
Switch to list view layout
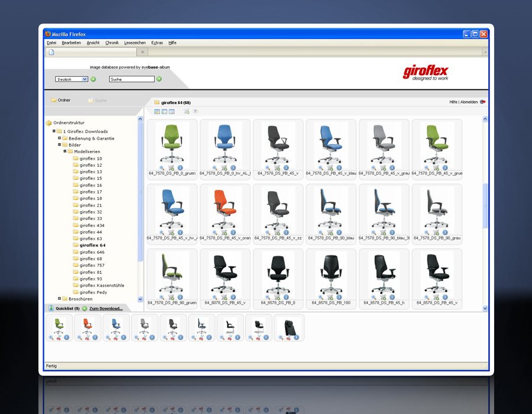coord(164,112)
